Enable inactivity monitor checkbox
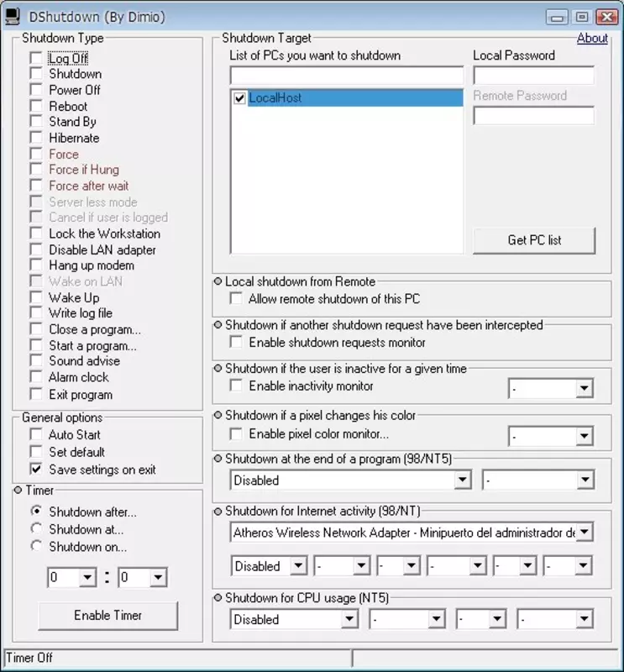Viewport: 624px width, 672px height. click(x=236, y=386)
